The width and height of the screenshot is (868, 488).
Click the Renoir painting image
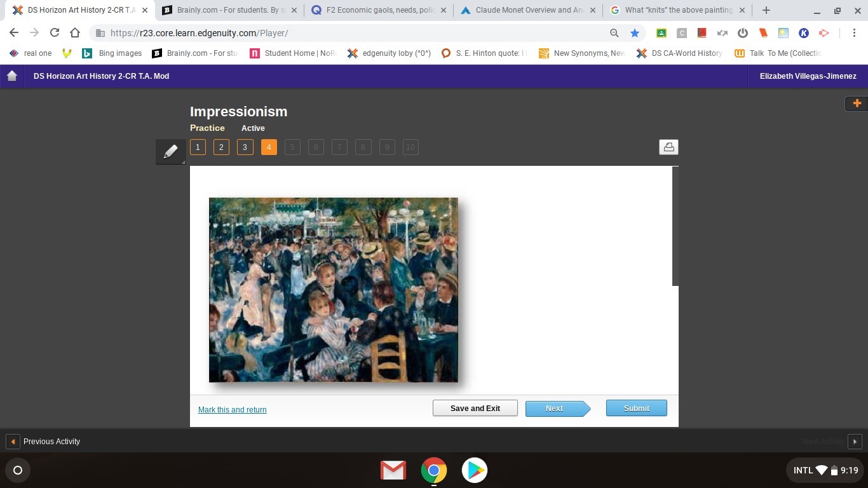click(334, 290)
